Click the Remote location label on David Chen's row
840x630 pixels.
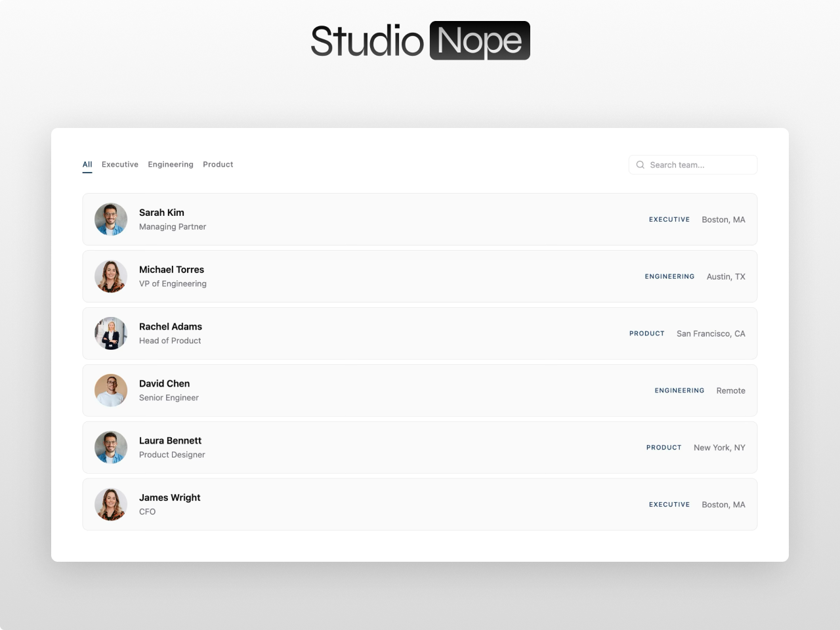click(x=730, y=390)
